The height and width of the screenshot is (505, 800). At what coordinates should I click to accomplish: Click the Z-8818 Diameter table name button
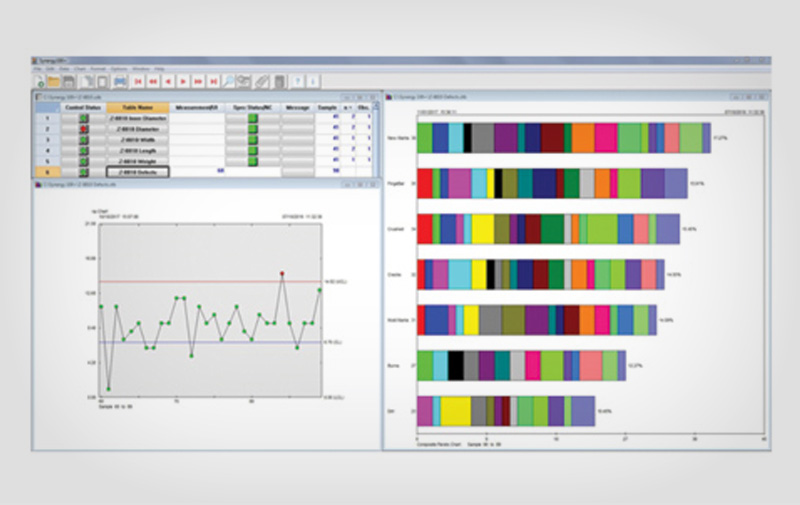click(138, 129)
